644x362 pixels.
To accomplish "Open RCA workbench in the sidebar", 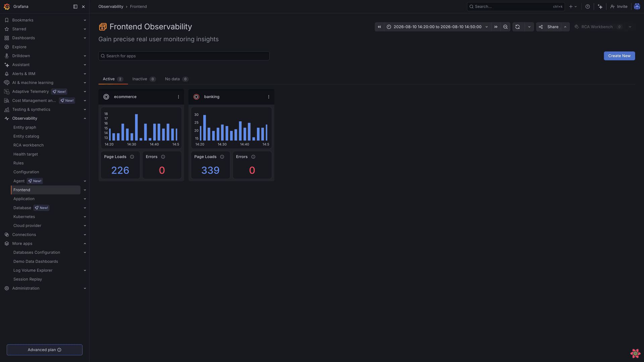I will [29, 145].
